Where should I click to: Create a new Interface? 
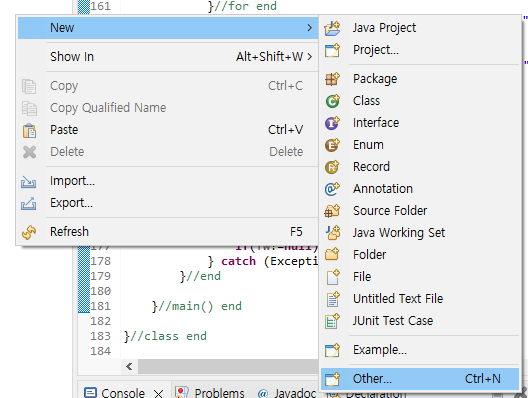tap(420, 123)
